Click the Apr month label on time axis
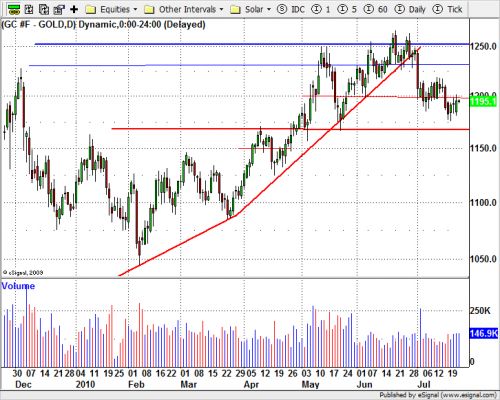The height and width of the screenshot is (400, 500). pyautogui.click(x=251, y=384)
